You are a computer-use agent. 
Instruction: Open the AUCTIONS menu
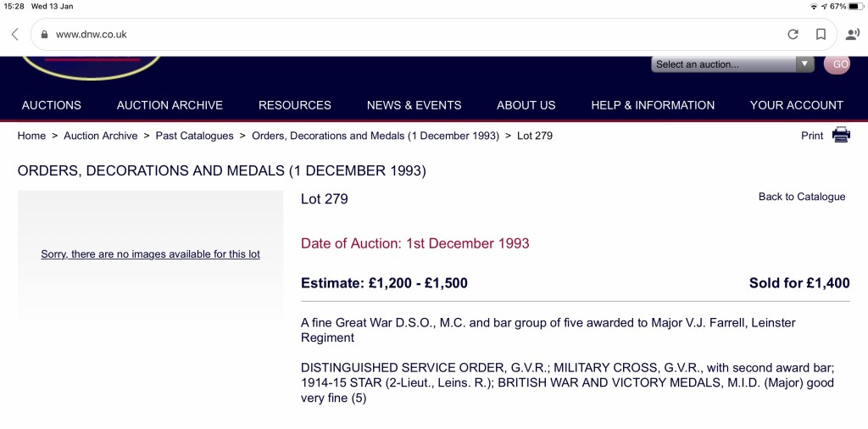pos(52,105)
